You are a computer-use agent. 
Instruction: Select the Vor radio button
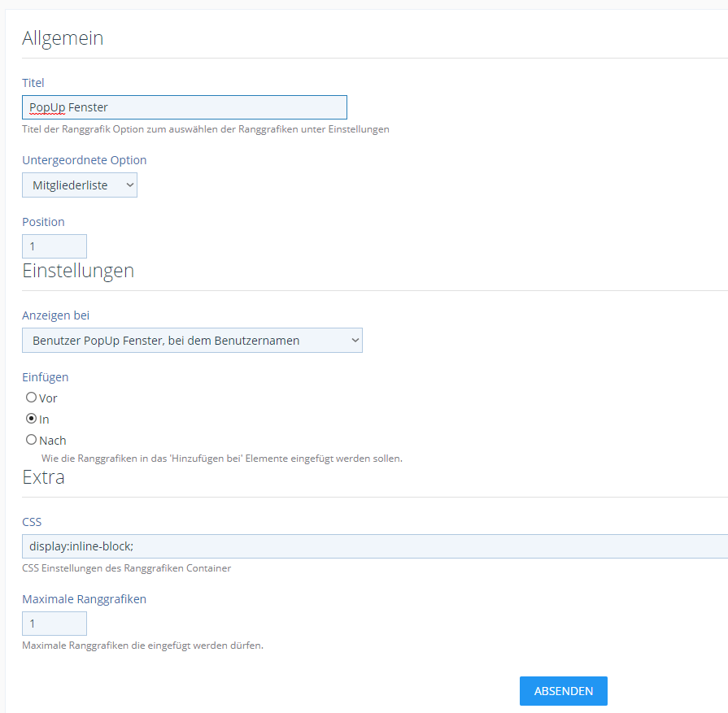coord(32,398)
